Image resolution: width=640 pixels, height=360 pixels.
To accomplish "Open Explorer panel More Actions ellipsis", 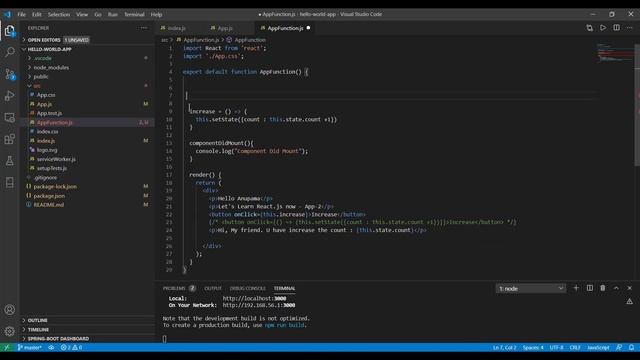I will click(144, 28).
